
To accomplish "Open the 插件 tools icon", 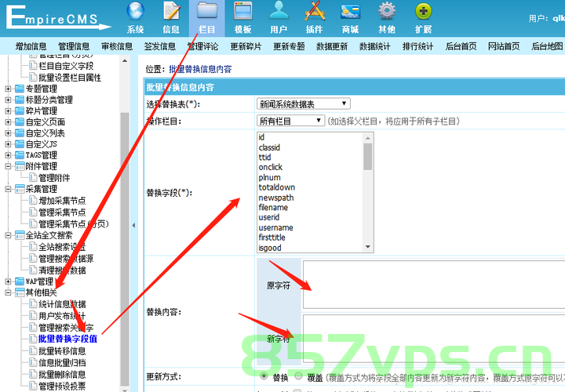I will pos(315,11).
